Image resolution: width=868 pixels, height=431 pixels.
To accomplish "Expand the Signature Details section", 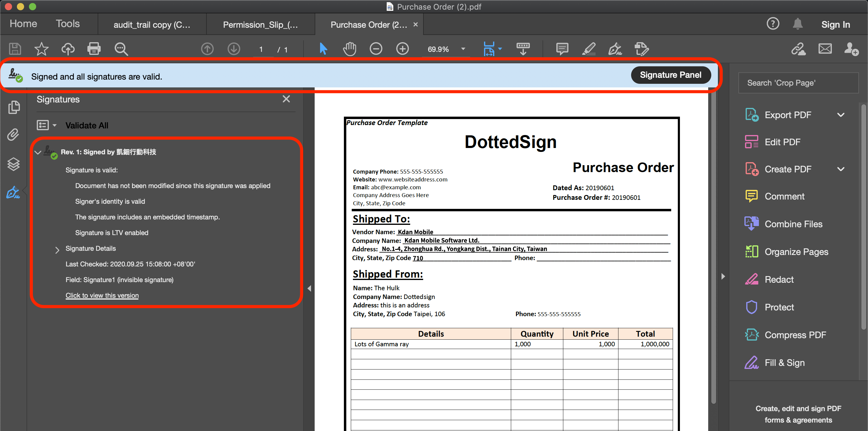I will pyautogui.click(x=57, y=250).
